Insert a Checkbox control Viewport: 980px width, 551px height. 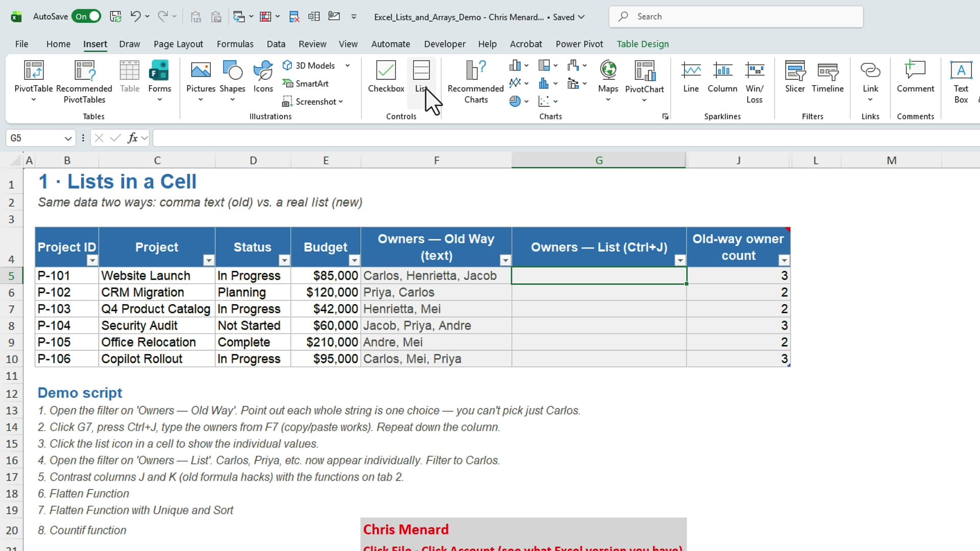tap(386, 77)
